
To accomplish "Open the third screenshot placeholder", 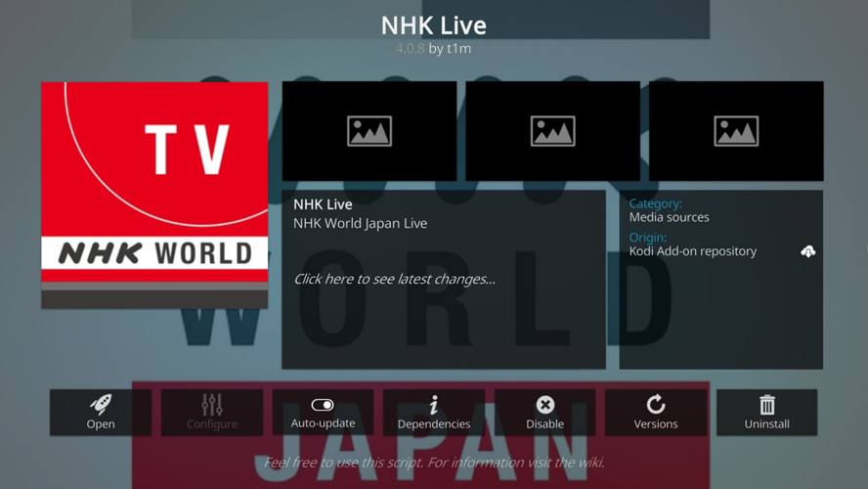I will pos(736,131).
